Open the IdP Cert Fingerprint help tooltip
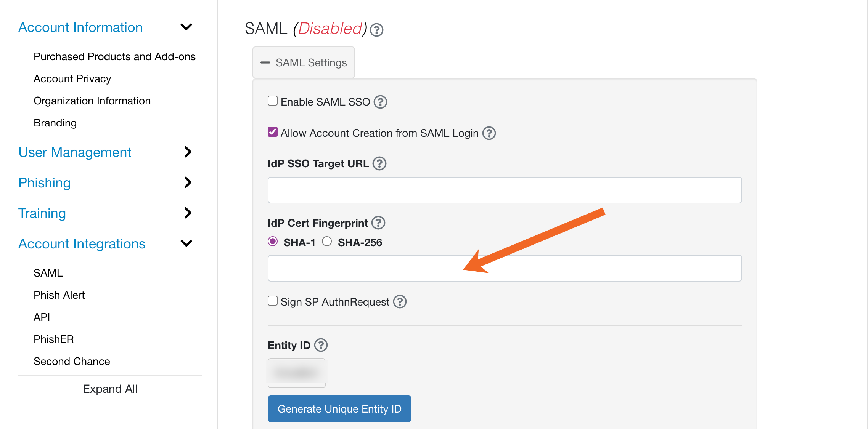The image size is (868, 429). pyautogui.click(x=378, y=223)
